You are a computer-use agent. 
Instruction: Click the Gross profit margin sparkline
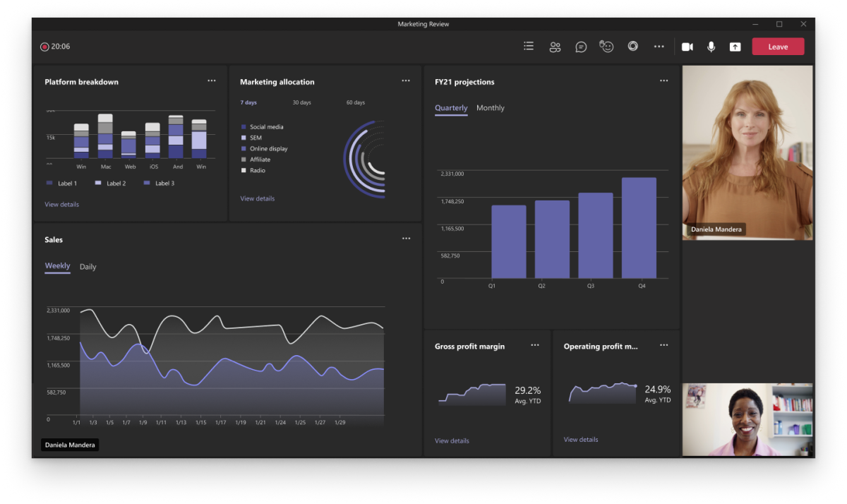tap(471, 394)
